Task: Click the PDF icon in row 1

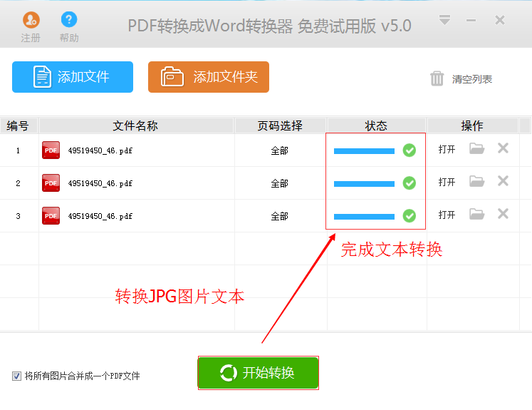Action: 51,150
